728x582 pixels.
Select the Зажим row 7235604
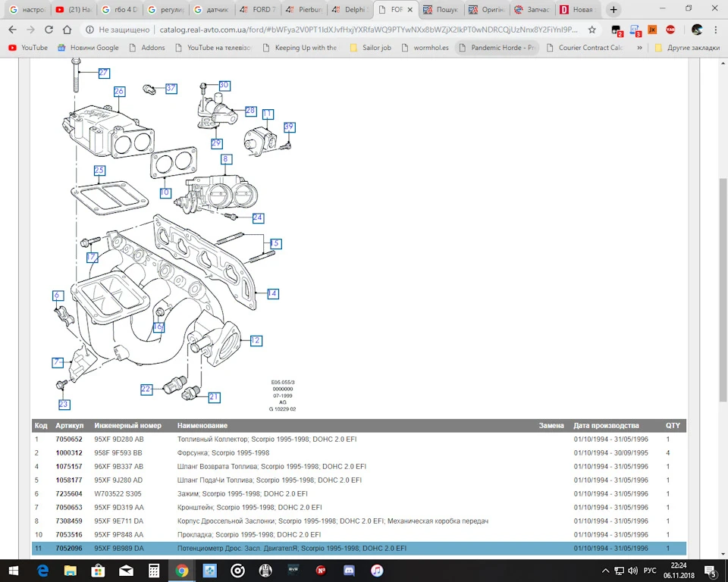[x=359, y=494]
